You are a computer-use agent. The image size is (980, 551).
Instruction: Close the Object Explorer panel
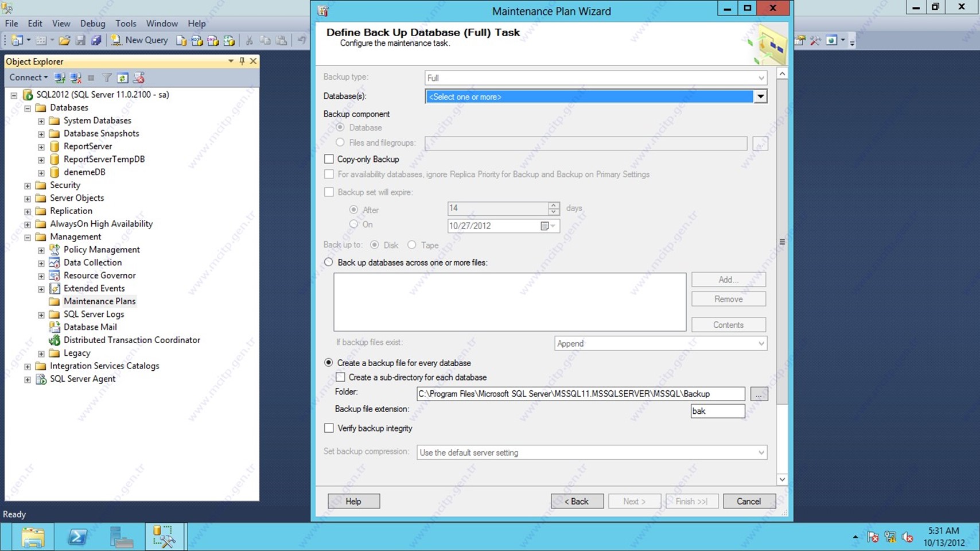(x=253, y=61)
